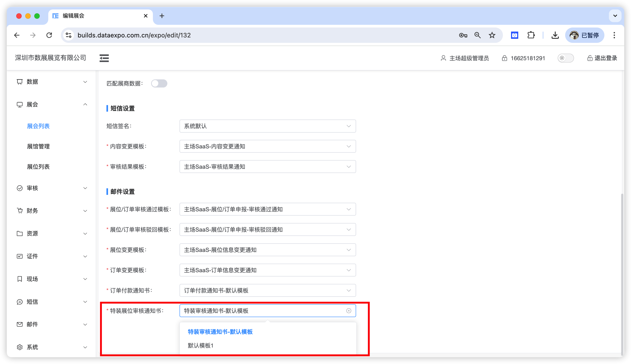The width and height of the screenshot is (631, 364).
Task: Open 展馆管理 in the sidebar
Action: [x=38, y=146]
